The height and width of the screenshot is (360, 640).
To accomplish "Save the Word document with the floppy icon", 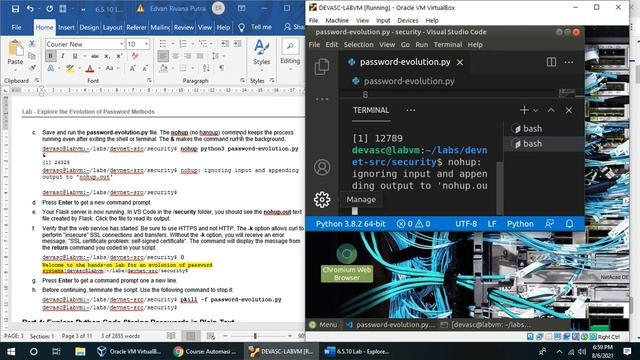I will (15, 9).
